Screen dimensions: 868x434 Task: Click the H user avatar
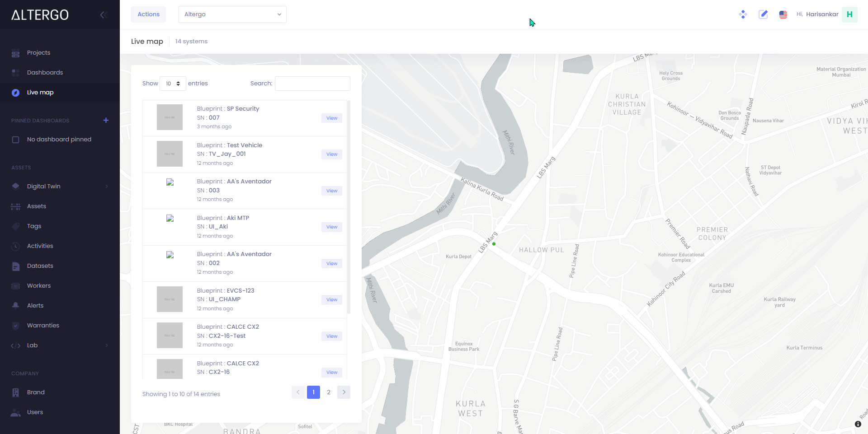coord(849,14)
